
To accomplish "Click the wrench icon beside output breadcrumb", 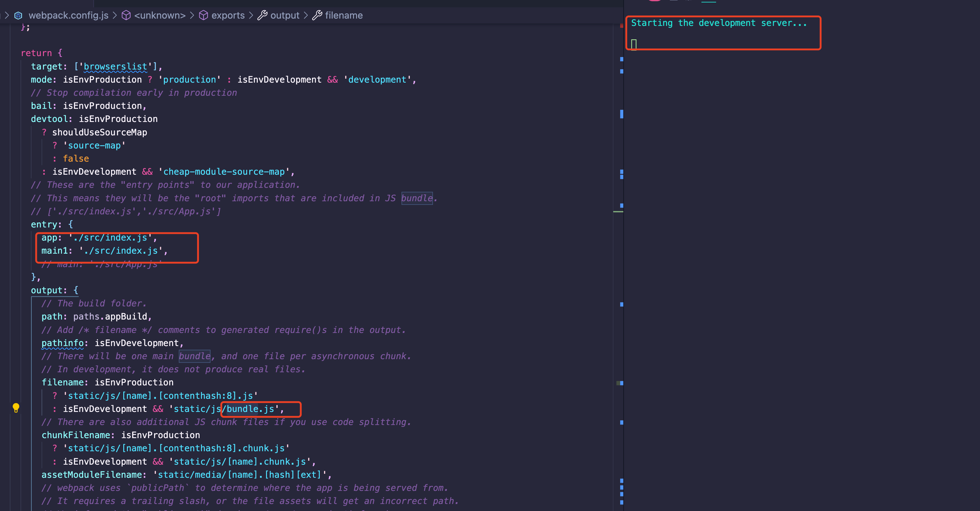I will [x=262, y=16].
